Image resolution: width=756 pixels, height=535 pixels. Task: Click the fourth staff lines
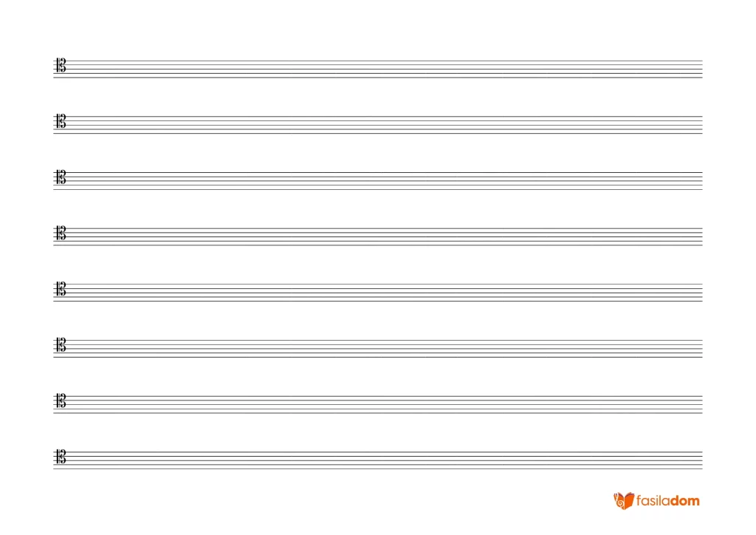[x=378, y=237]
